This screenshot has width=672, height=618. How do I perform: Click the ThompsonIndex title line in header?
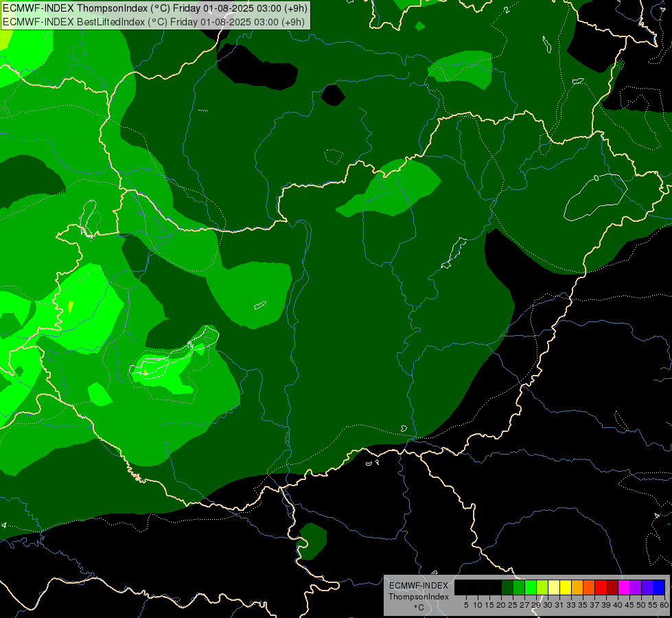[155, 8]
